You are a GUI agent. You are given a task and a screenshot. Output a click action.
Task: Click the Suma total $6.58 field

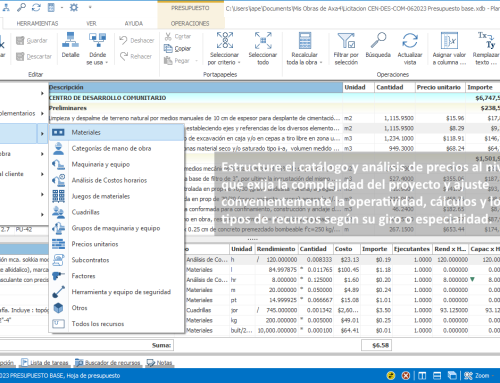coord(376,345)
